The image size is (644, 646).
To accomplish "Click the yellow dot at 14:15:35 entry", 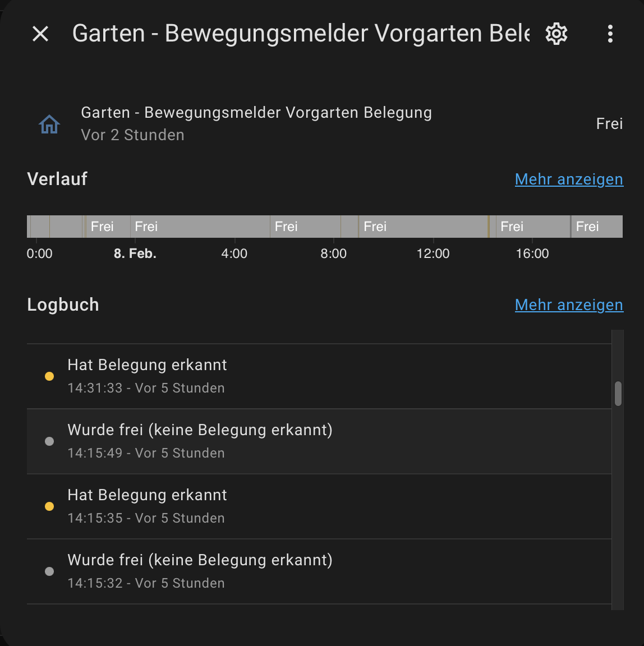I will click(x=49, y=506).
